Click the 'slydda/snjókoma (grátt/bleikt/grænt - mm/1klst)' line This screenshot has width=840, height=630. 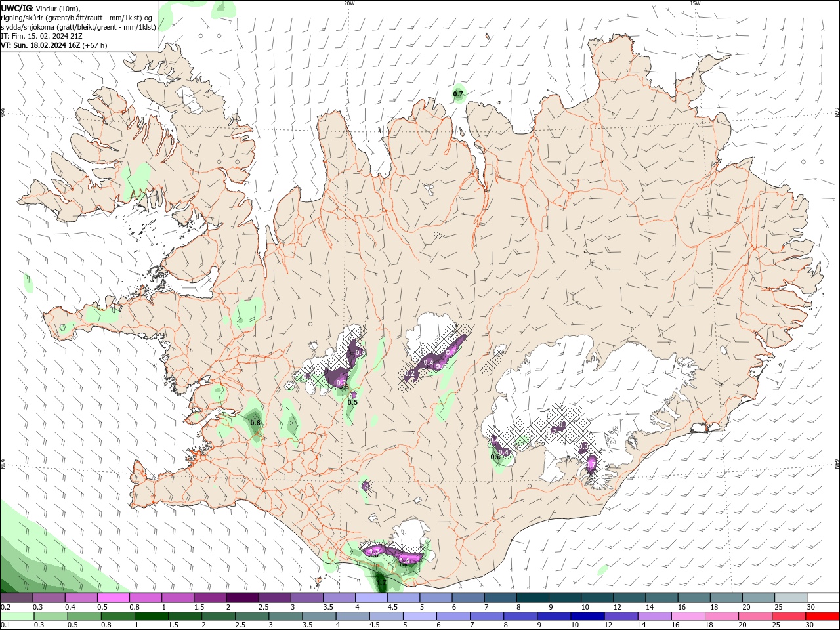(78, 27)
